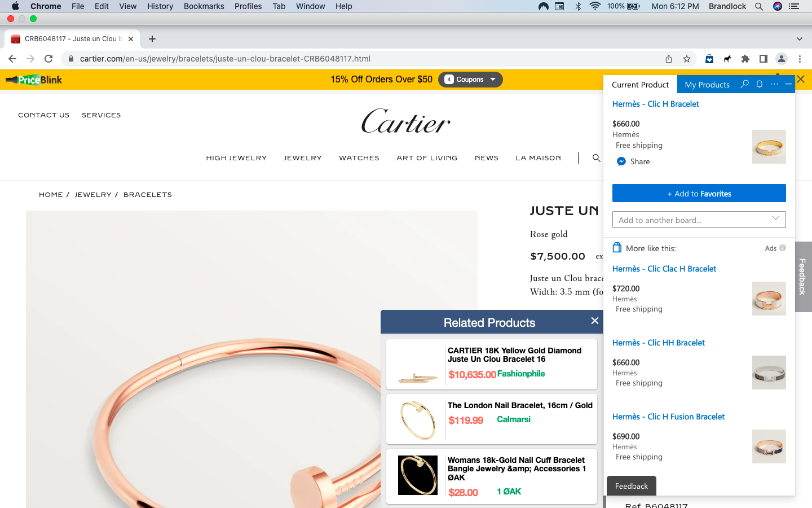Click the Cartier logo
Screen dimensions: 812x508
click(406, 121)
